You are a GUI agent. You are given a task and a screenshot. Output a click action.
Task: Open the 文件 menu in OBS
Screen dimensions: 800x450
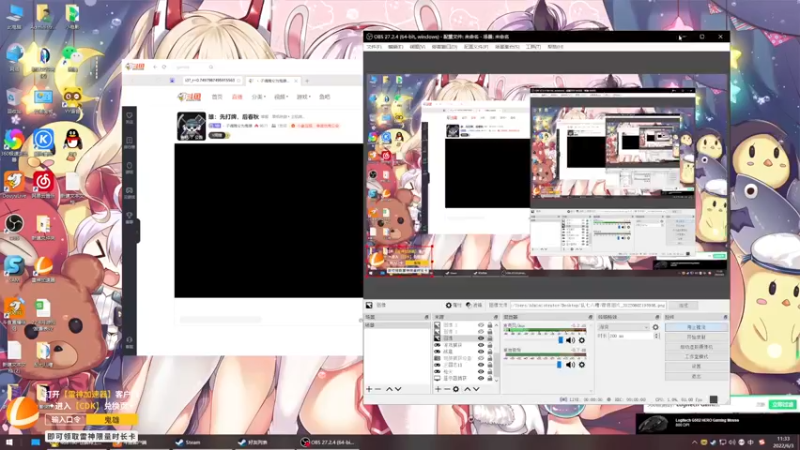(x=374, y=47)
